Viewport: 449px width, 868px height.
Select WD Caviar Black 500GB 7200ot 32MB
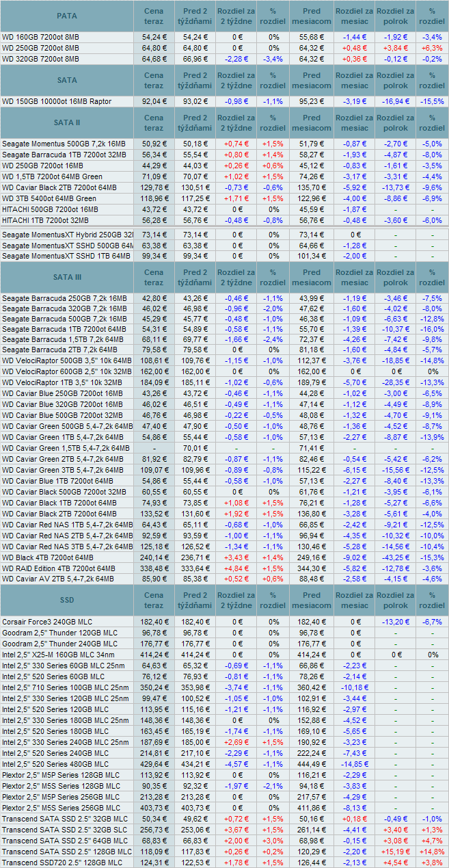click(x=64, y=491)
